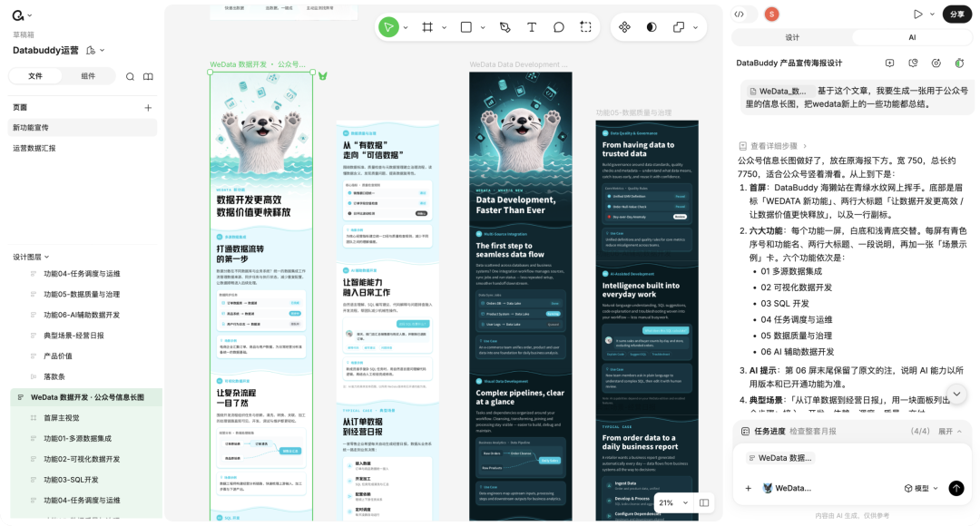Click the bell icon beside Databuddy运营

[92, 50]
